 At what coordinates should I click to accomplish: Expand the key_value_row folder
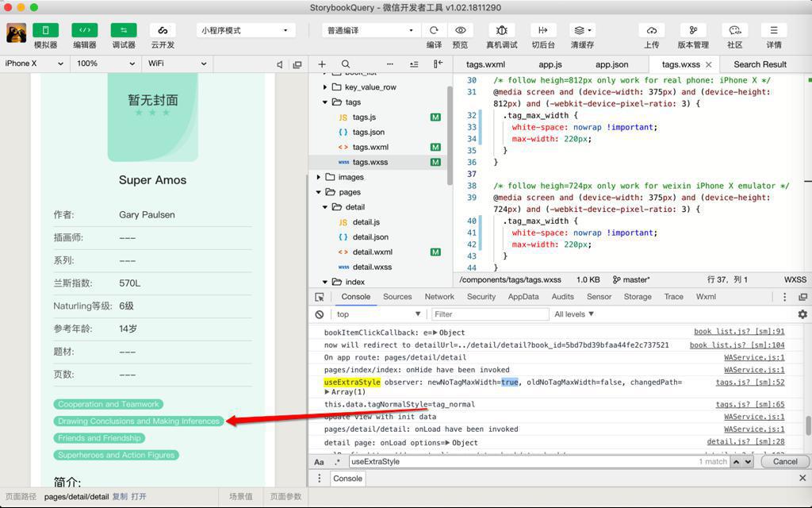pos(324,87)
